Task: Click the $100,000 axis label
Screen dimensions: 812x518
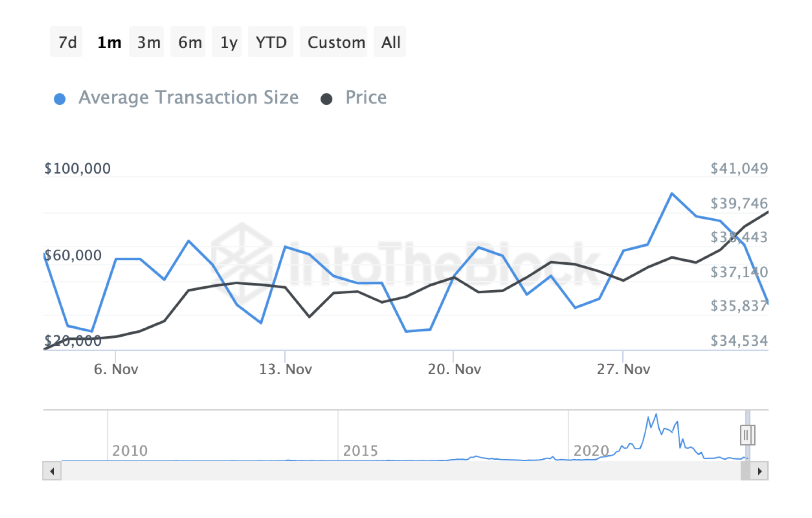Action: tap(78, 168)
